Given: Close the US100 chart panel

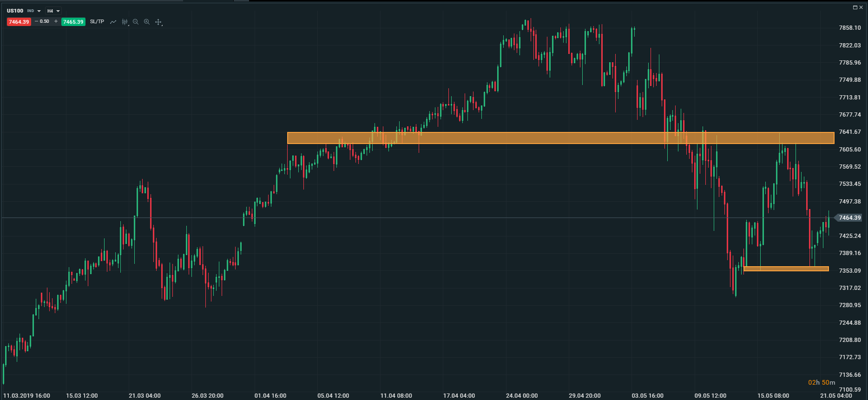Looking at the screenshot, I should (x=861, y=7).
